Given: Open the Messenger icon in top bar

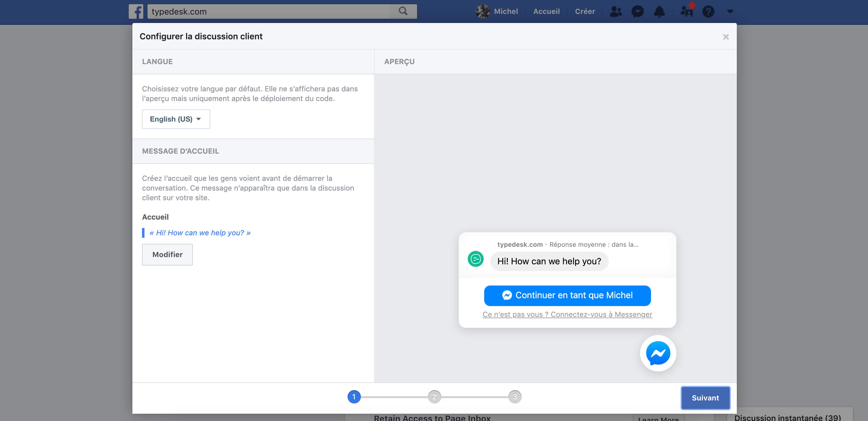Looking at the screenshot, I should click(637, 11).
